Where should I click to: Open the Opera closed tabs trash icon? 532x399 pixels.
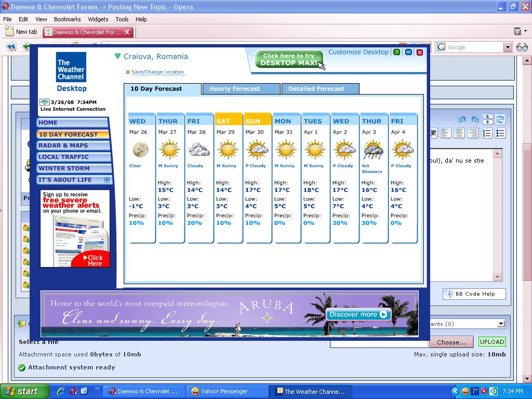[x=517, y=31]
